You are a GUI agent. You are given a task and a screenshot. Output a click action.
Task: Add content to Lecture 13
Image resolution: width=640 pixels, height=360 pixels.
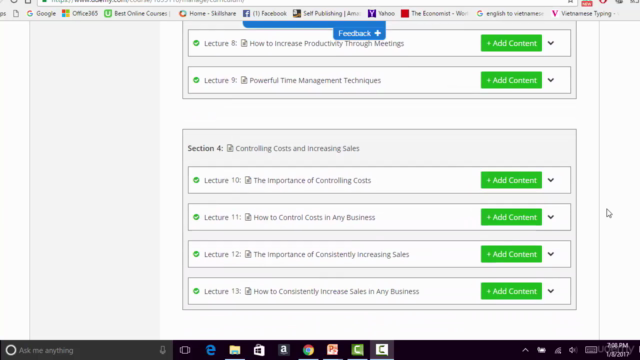pyautogui.click(x=511, y=291)
